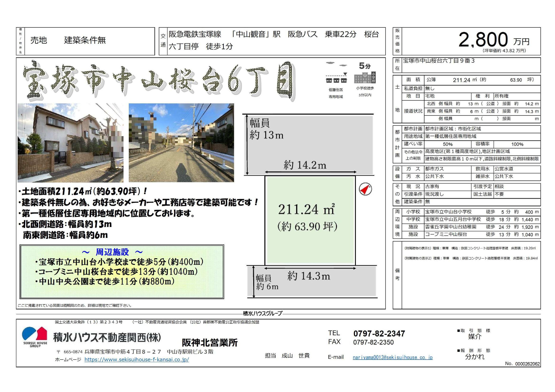The width and height of the screenshot is (555, 392).
Task: Click the street view road photo
Action: point(181,143)
